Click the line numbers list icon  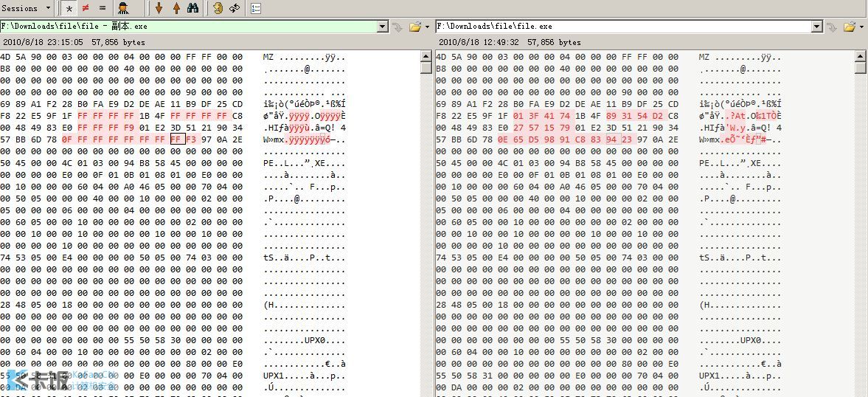[256, 8]
